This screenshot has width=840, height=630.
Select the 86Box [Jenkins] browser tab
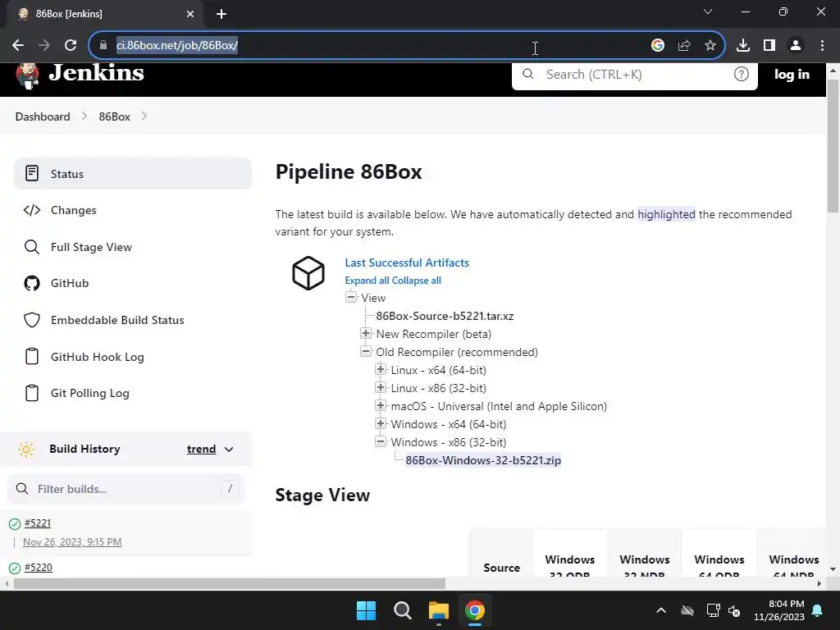pos(104,14)
